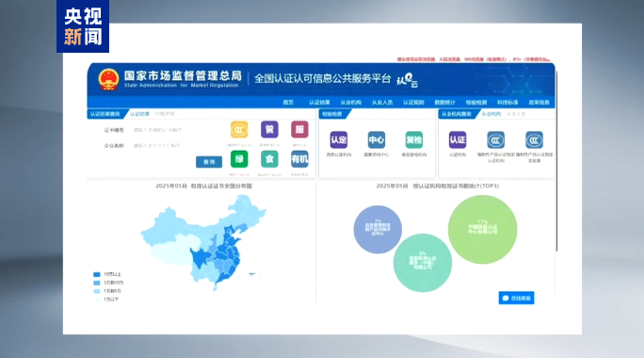Image resolution: width=644 pixels, height=358 pixels.
Task: Open the CCC designated certification body icon
Action: [x=496, y=140]
